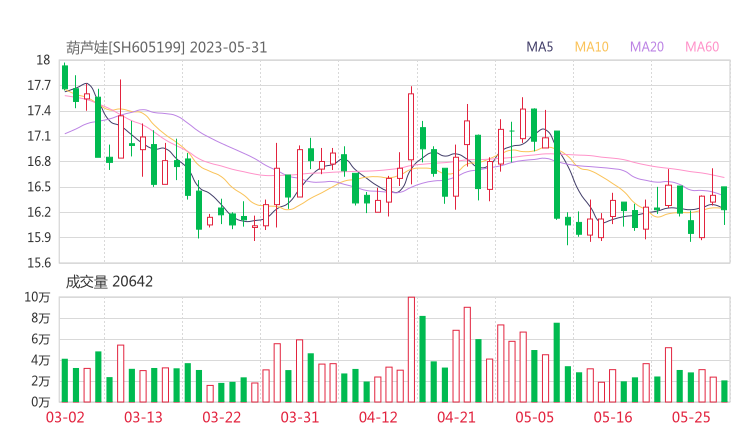Click the chart title 葫芦娃[SH605199] 2023-05-31

167,47
